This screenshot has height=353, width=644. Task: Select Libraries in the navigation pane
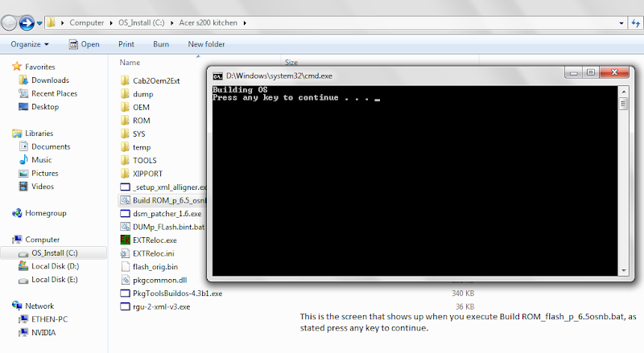[x=39, y=133]
